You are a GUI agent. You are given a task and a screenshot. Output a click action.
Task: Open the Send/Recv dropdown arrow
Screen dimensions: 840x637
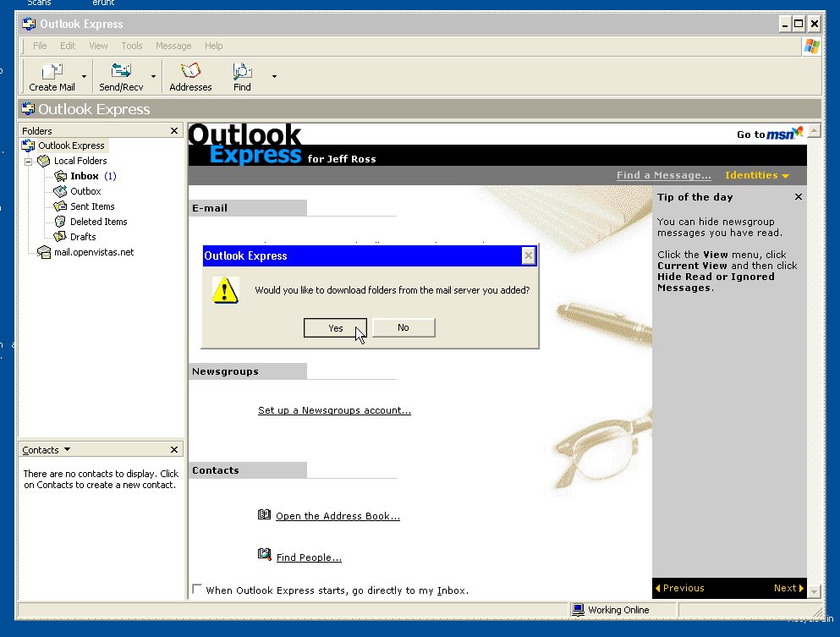pyautogui.click(x=153, y=76)
